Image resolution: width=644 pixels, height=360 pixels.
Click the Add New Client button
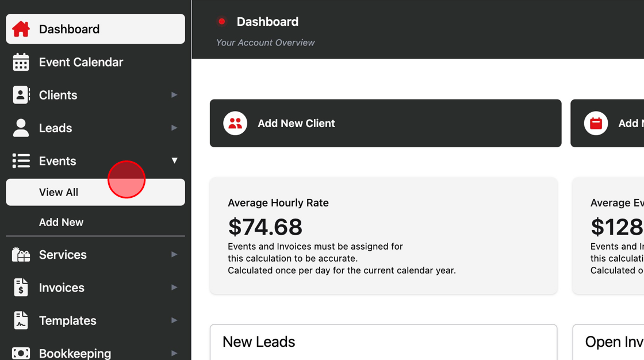[385, 123]
